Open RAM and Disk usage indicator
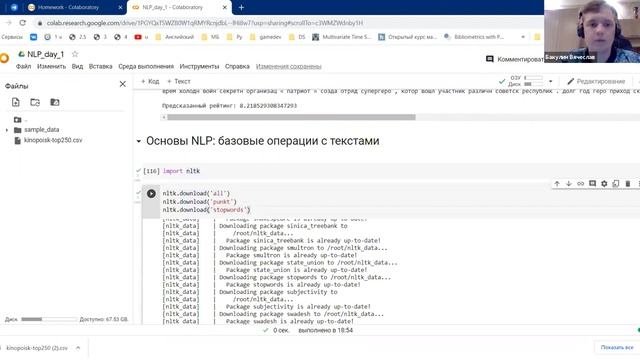This screenshot has height=360, width=640. pos(526,81)
